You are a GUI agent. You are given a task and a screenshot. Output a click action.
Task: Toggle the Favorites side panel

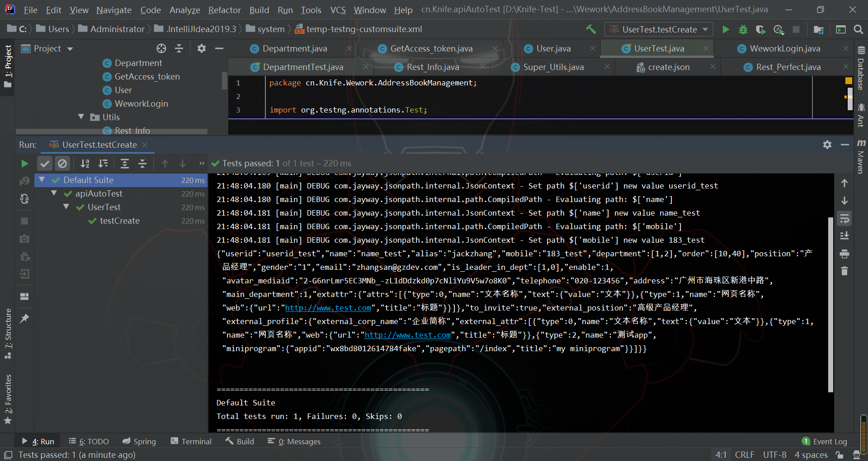click(8, 400)
